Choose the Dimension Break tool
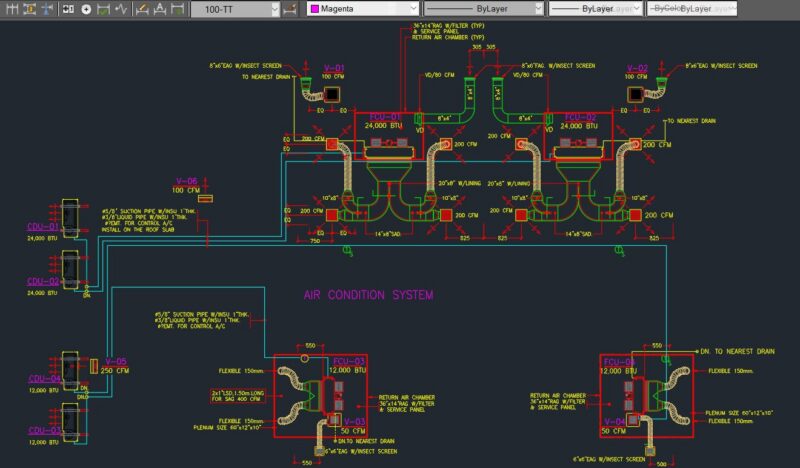 [47, 9]
